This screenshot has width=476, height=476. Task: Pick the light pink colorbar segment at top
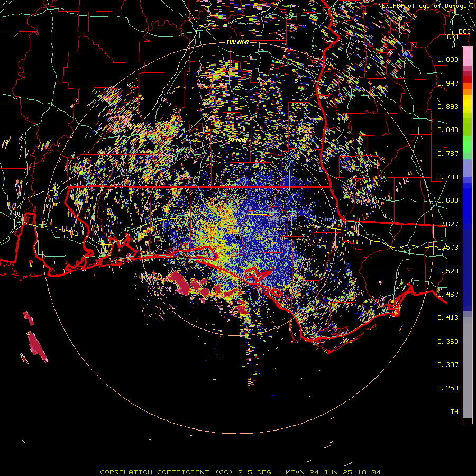(x=467, y=57)
